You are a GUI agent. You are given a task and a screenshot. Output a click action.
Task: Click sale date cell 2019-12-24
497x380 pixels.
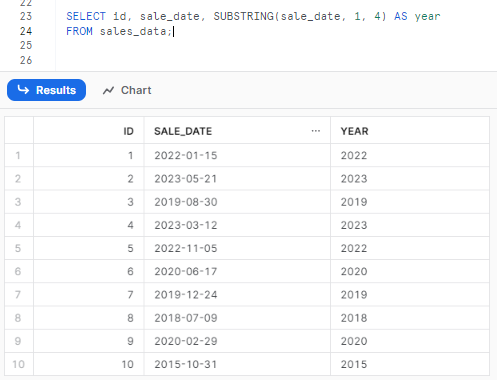(x=237, y=295)
